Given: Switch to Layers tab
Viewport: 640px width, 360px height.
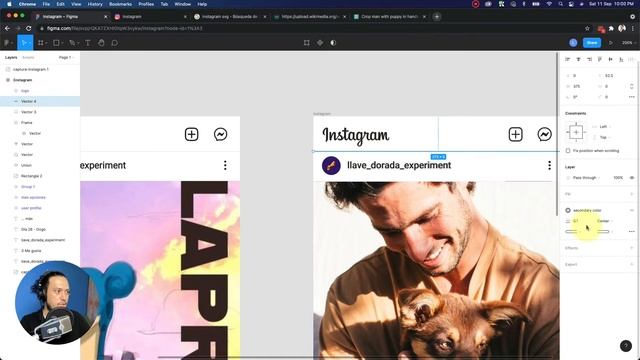Looking at the screenshot, I should pyautogui.click(x=11, y=58).
